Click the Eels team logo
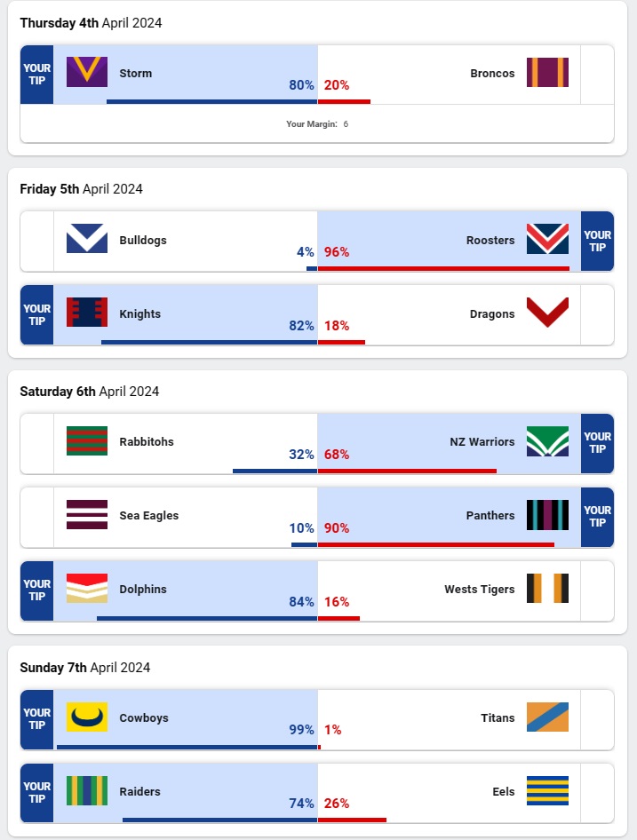The image size is (637, 840). click(x=547, y=790)
